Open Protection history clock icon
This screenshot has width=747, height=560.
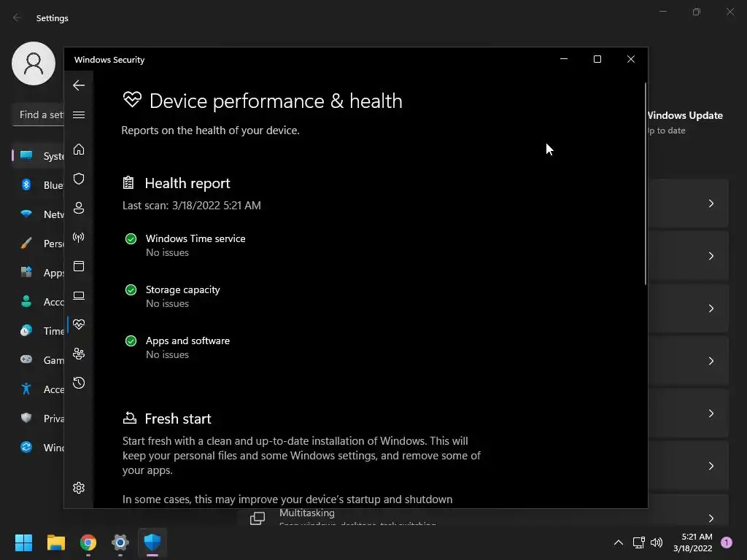pyautogui.click(x=79, y=383)
